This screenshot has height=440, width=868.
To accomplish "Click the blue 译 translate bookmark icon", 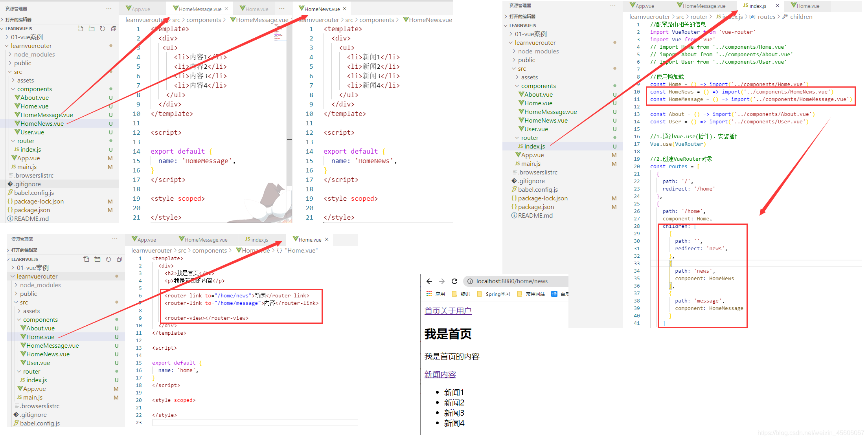I will click(554, 294).
